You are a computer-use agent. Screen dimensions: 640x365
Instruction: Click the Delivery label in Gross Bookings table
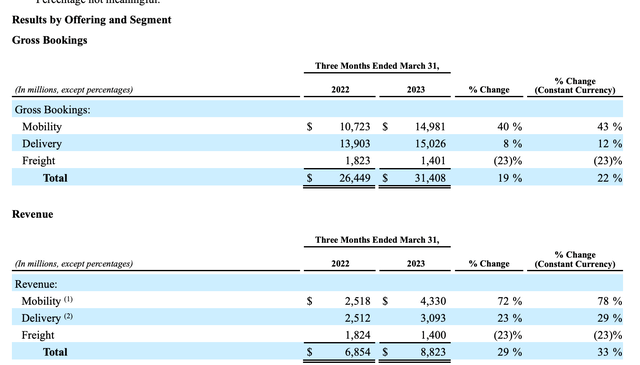point(42,144)
